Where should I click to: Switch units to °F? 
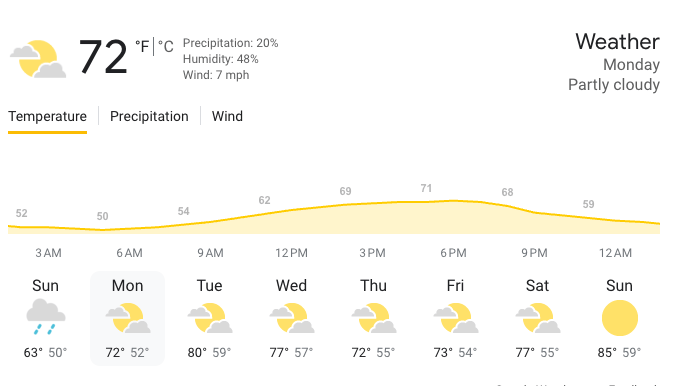pyautogui.click(x=142, y=46)
